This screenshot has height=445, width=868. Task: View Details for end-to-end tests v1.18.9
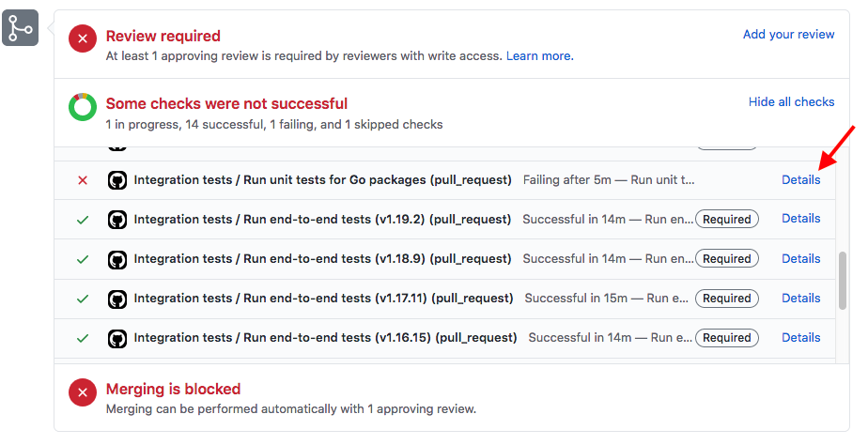(800, 258)
